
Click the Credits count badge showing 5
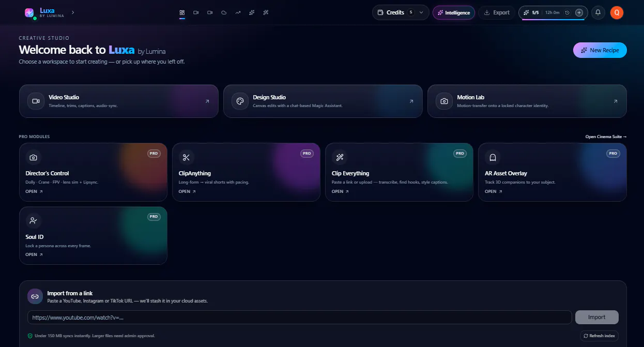[x=411, y=12]
